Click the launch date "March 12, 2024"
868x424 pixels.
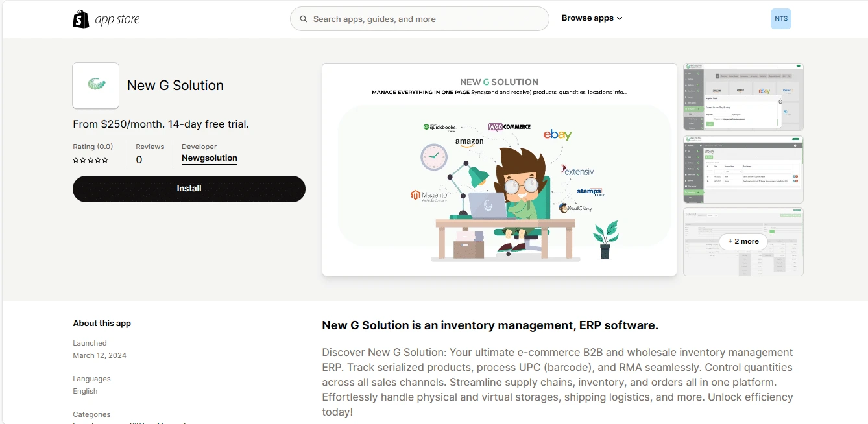[x=99, y=355]
